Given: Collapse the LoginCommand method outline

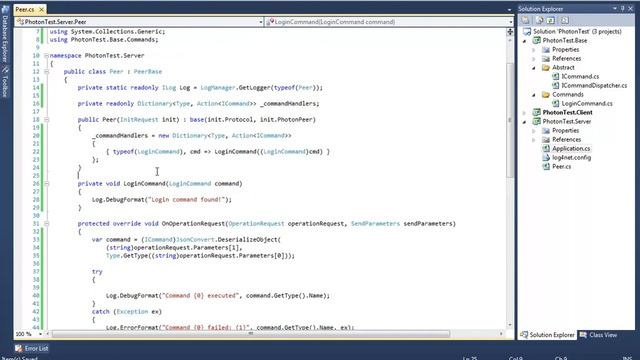Looking at the screenshot, I should [46, 184].
